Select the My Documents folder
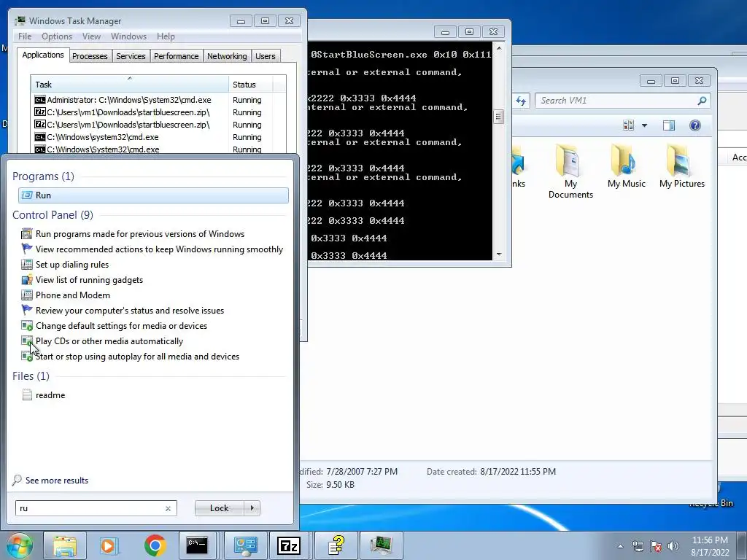 (570, 171)
